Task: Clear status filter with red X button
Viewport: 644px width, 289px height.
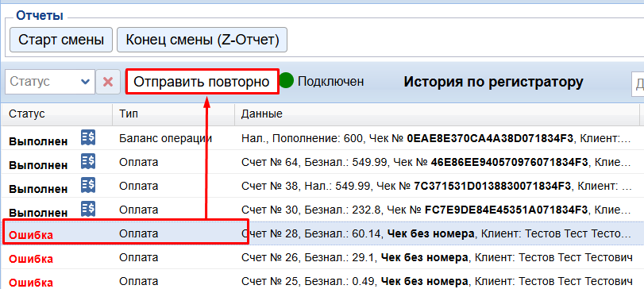Action: click(x=108, y=82)
